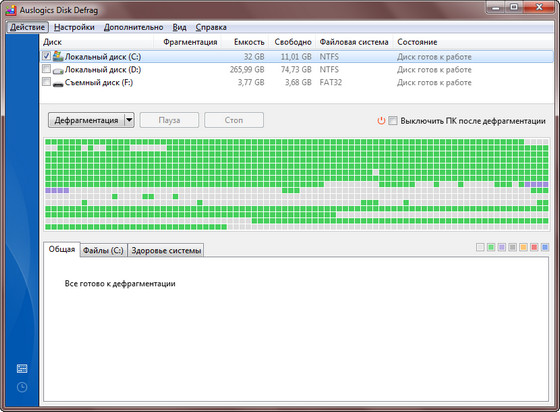The width and height of the screenshot is (560, 412).
Task: Check the box for Локальный диск (C:)
Action: coord(46,56)
